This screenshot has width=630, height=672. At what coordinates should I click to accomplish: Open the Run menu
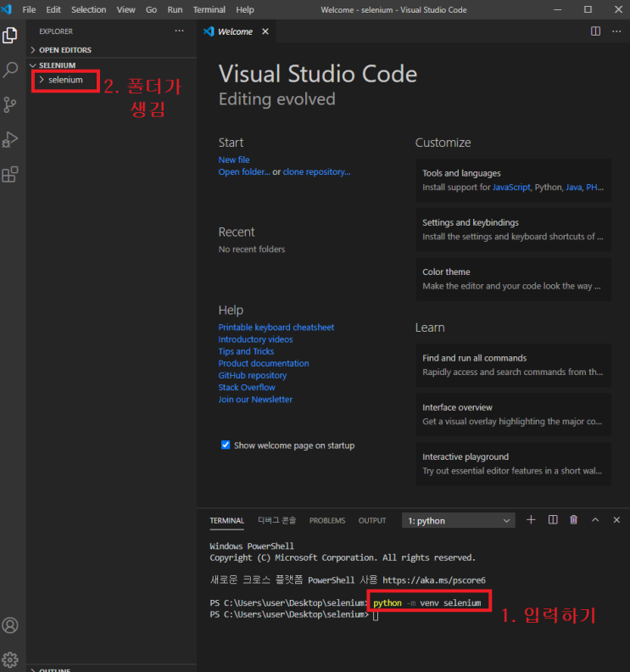(x=175, y=9)
